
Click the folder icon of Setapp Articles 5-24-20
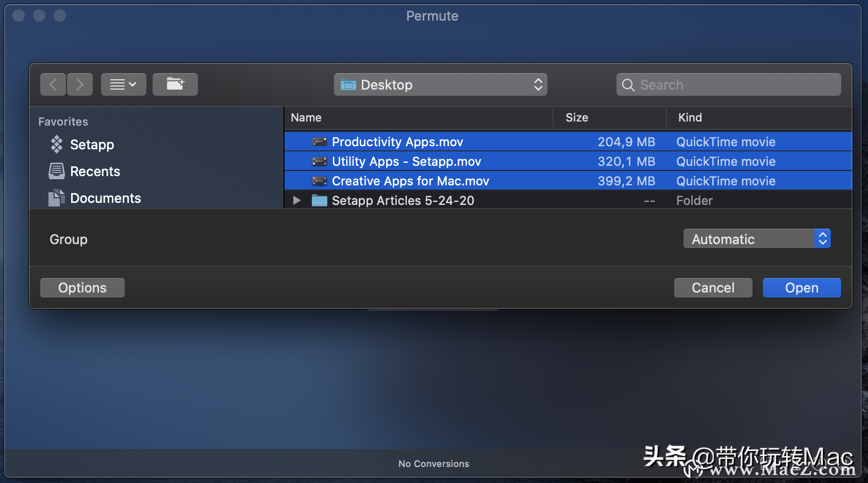tap(320, 200)
